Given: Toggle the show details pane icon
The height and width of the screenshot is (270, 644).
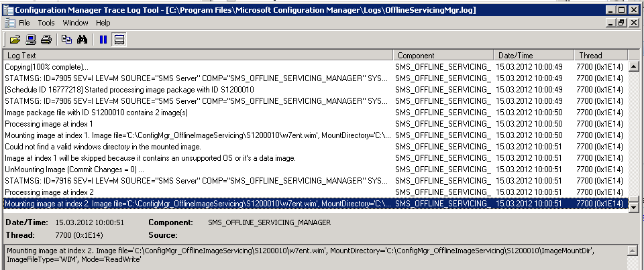Looking at the screenshot, I should point(119,40).
